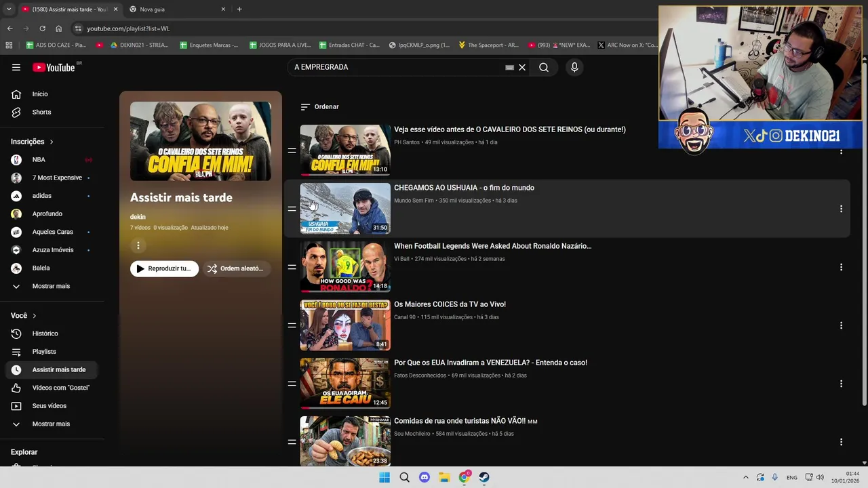Reload the page with refresh icon
868x488 pixels.
pos(42,28)
